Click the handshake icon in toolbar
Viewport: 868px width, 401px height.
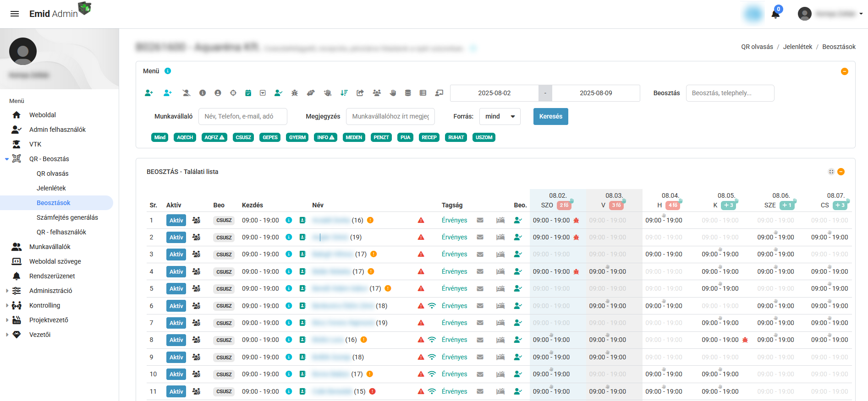coord(311,93)
